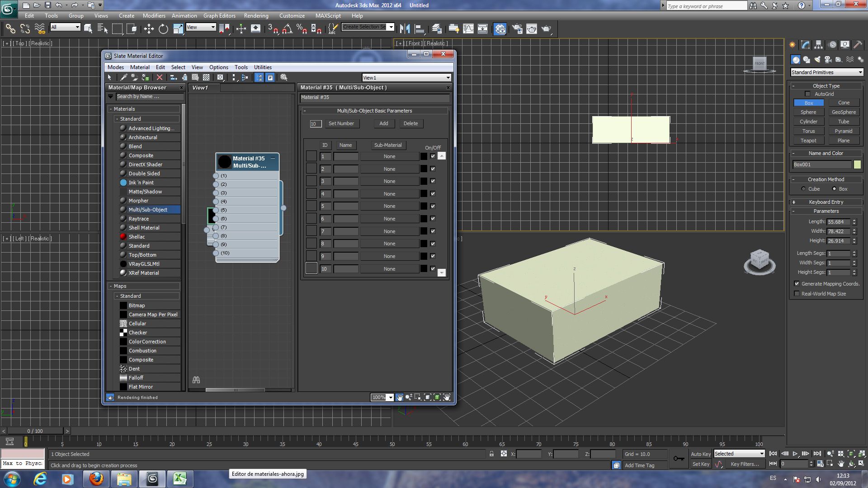Viewport: 868px width, 488px height.
Task: Click the Box001 object color swatch
Action: (x=857, y=164)
